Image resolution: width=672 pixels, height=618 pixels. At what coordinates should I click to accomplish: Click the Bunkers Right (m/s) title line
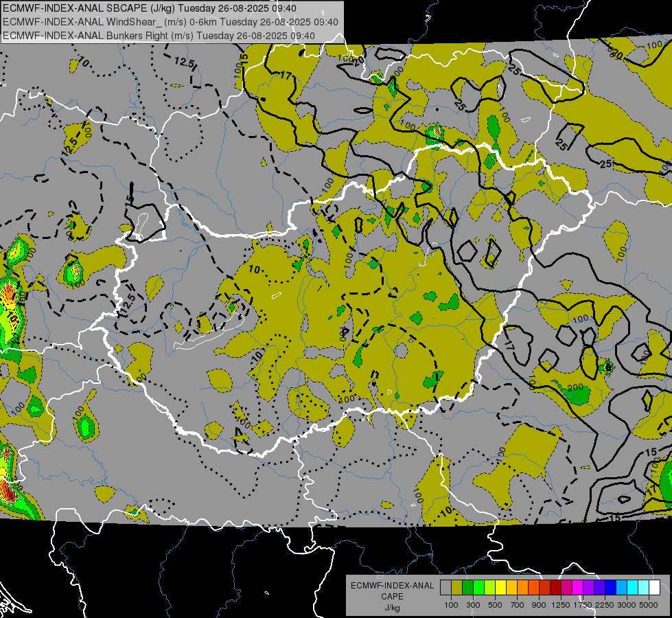tap(159, 36)
